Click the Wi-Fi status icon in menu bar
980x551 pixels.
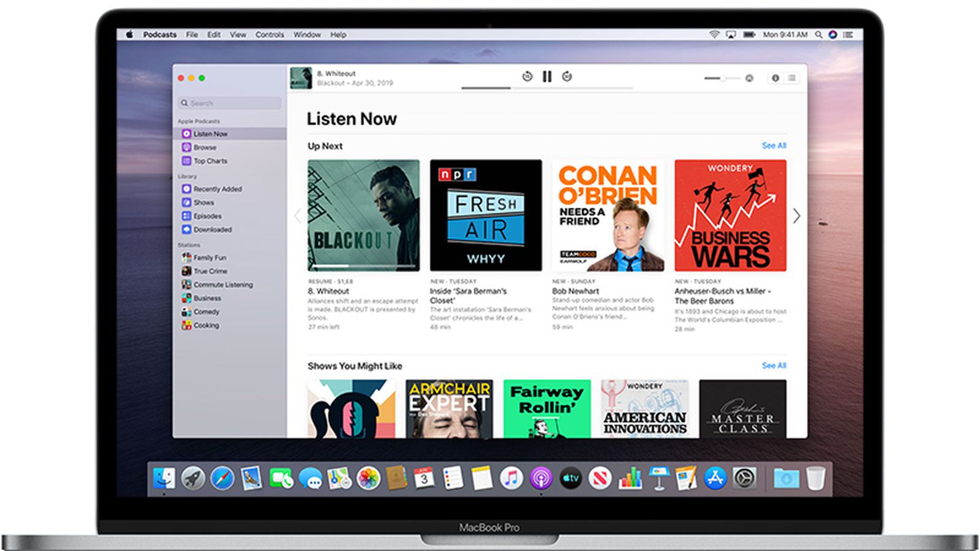point(714,35)
